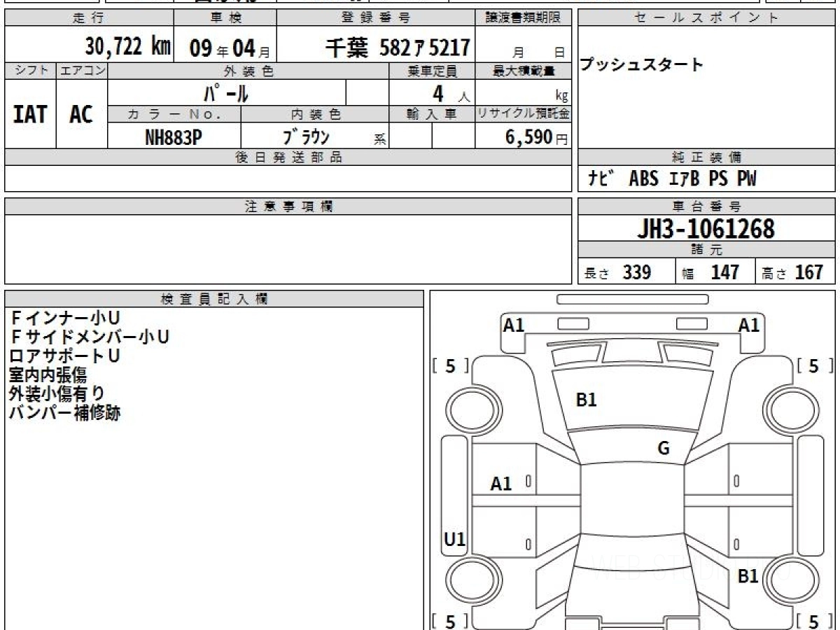The image size is (840, 630).
Task: Click the カラーNo. header
Action: pyautogui.click(x=174, y=114)
